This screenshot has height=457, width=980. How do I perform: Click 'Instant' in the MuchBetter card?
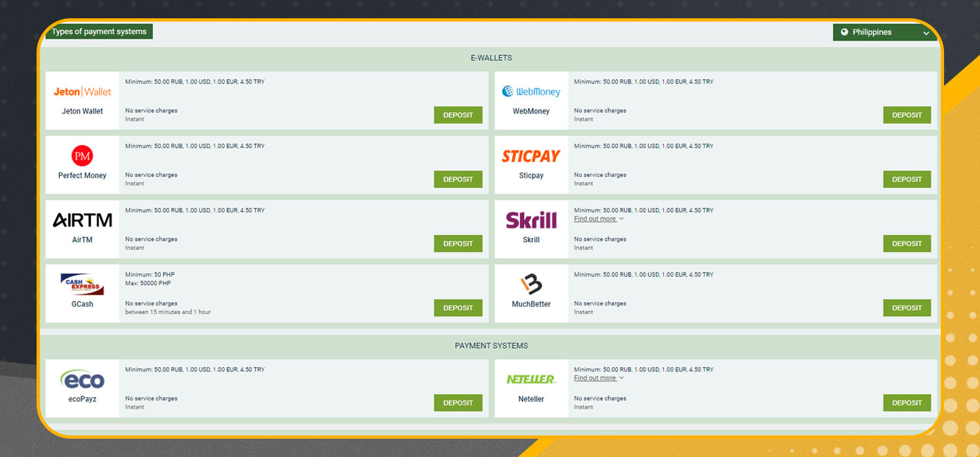pos(583,312)
